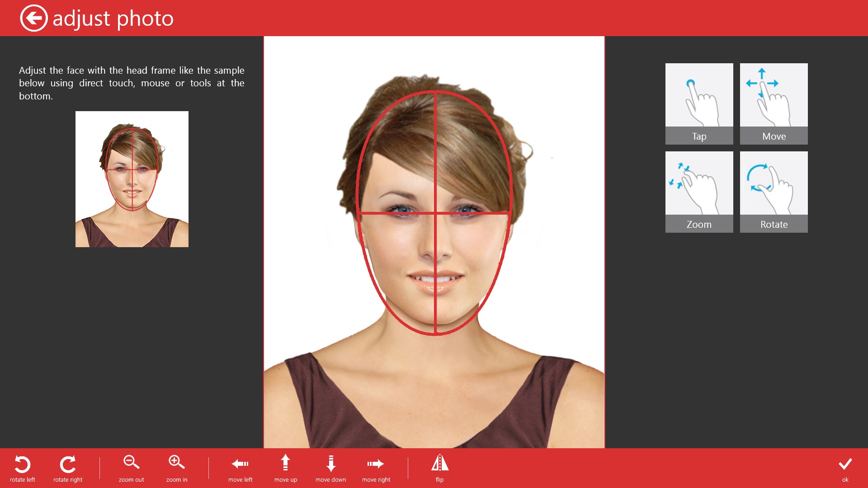868x488 pixels.
Task: Click the "flip" text label
Action: [x=439, y=480]
